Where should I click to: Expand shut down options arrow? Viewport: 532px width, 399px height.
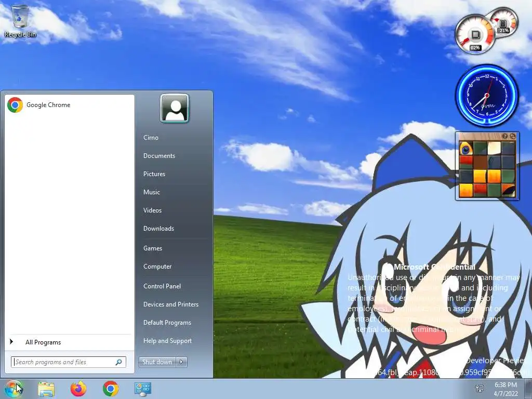181,362
